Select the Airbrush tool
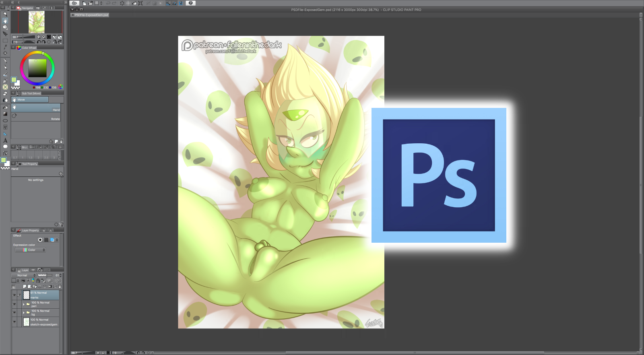Viewport: 644px width, 355px height. (5, 80)
